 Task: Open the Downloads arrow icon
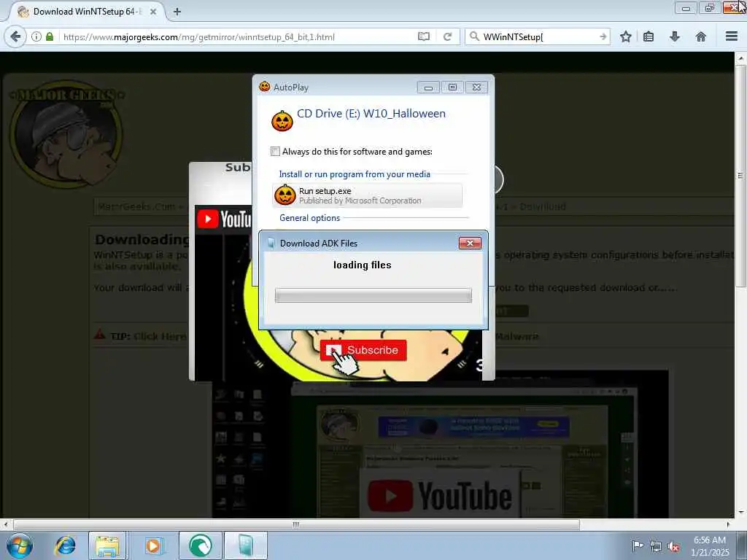[675, 36]
